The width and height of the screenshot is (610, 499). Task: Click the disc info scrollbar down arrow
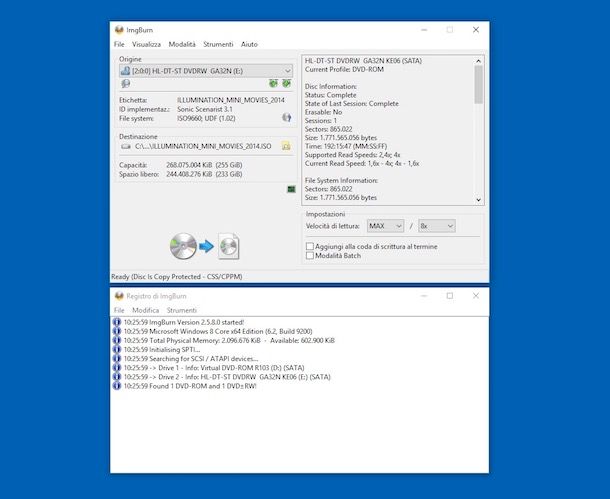(479, 200)
